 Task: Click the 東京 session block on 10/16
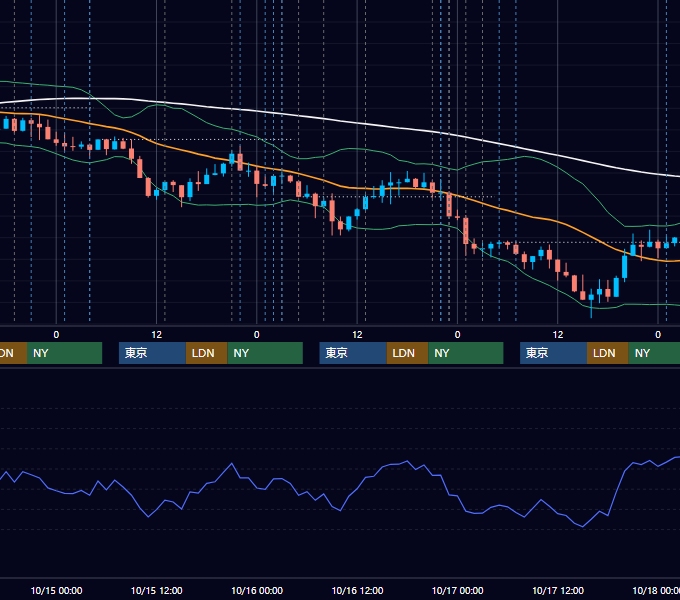click(353, 353)
